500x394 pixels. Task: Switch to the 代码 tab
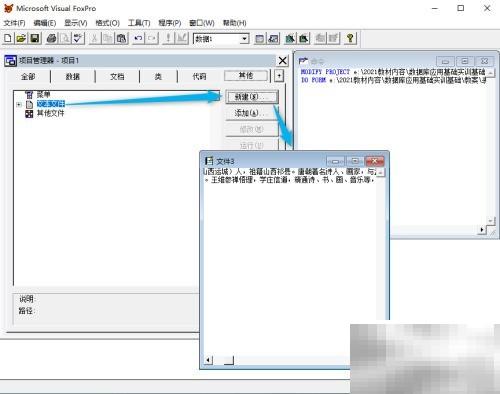199,76
